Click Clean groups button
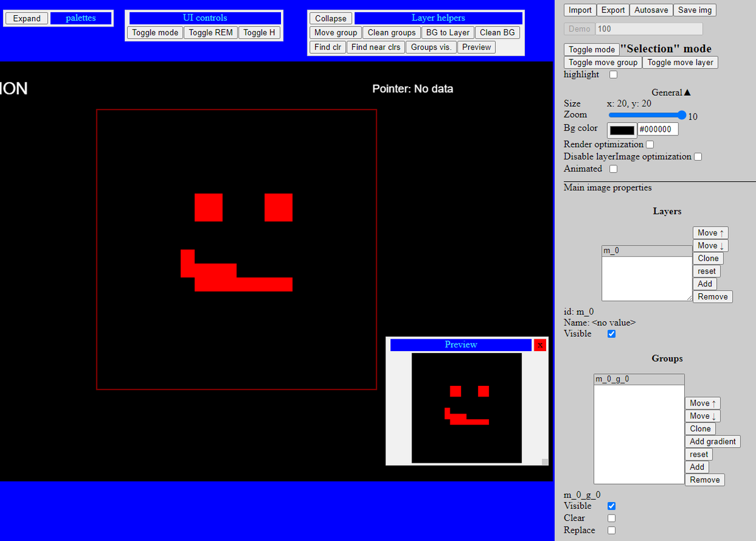Viewport: 756px width, 541px height. click(391, 33)
